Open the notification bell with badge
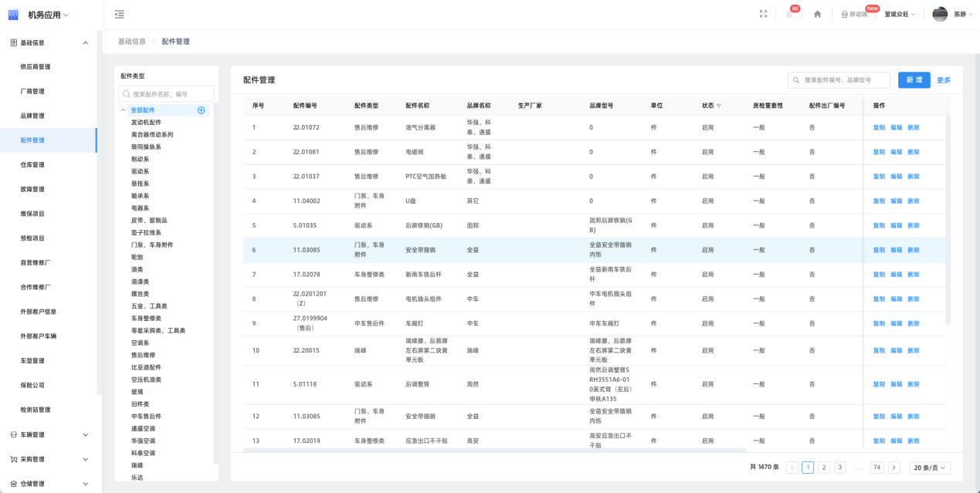The image size is (980, 493). (789, 15)
